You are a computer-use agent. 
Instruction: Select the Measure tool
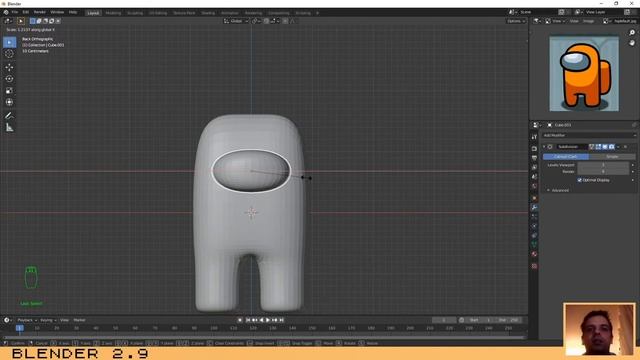coord(9,128)
